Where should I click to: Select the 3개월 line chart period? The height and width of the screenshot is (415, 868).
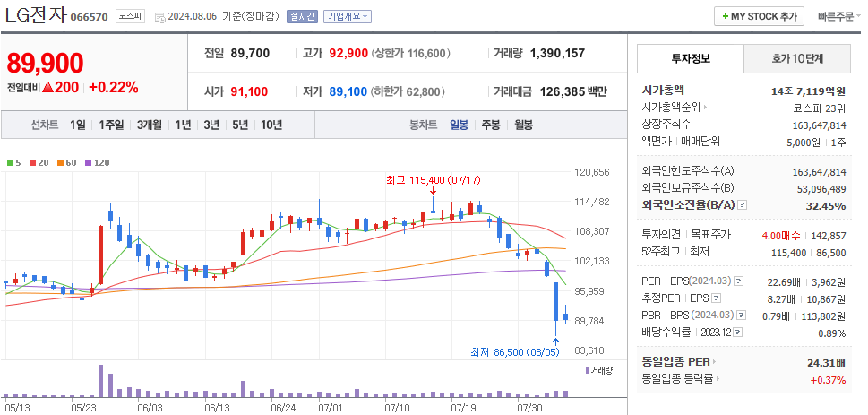pyautogui.click(x=150, y=125)
